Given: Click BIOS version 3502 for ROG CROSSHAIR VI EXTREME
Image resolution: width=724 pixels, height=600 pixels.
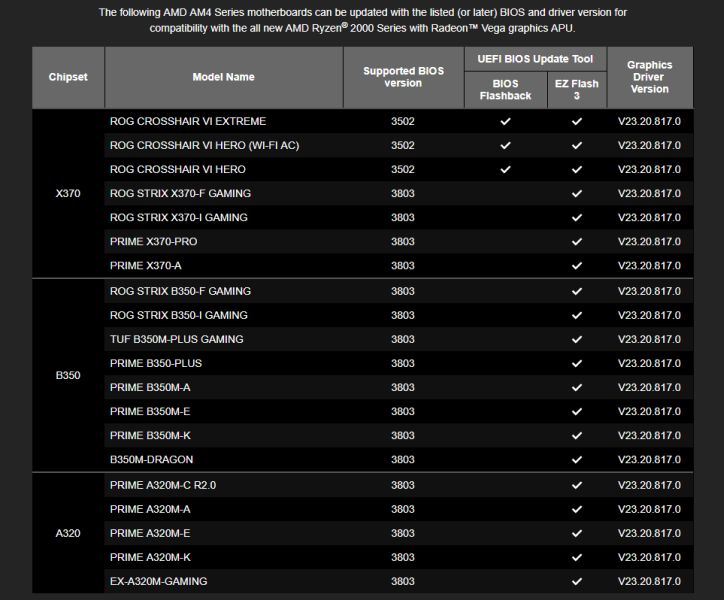Looking at the screenshot, I should (x=403, y=121).
